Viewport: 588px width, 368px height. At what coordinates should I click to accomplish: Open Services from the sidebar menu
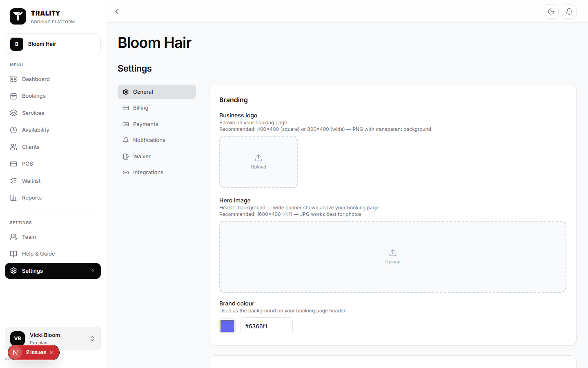coord(53,113)
